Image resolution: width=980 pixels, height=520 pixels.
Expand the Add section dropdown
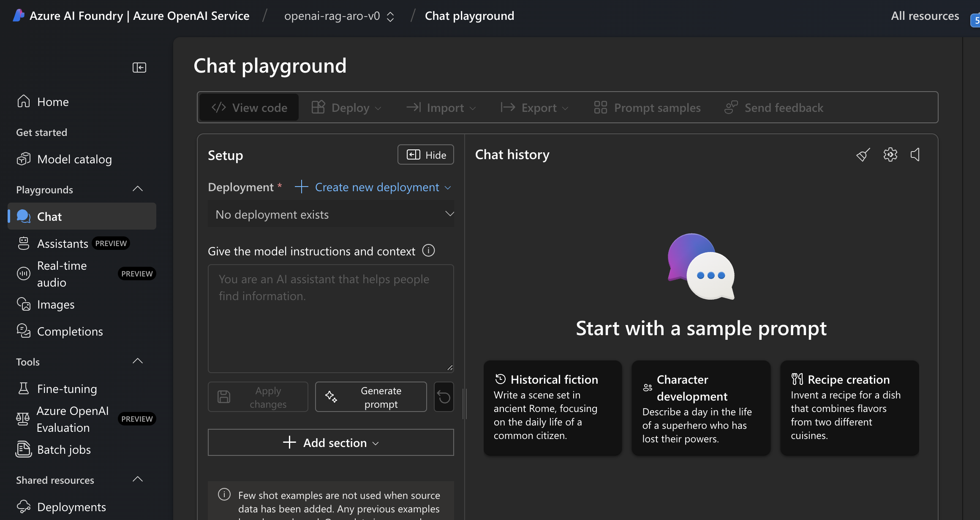pos(331,442)
